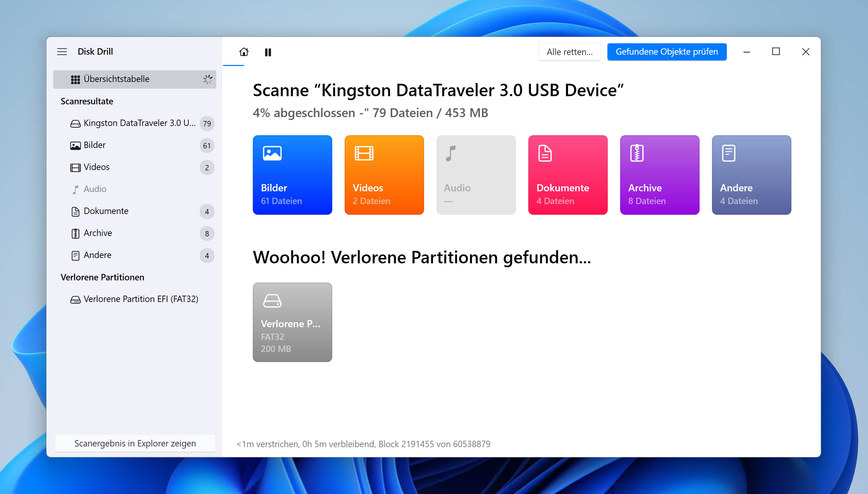
Task: Click the 8 badge next to Archive
Action: tap(207, 234)
